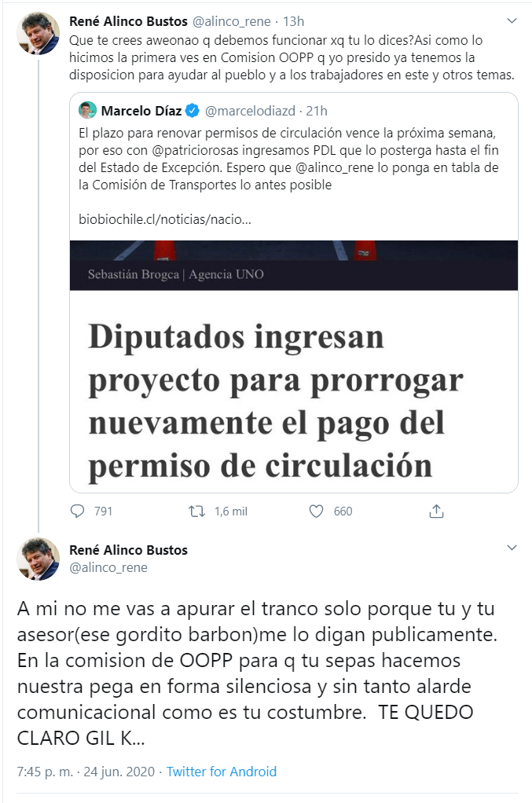Open the share icon under the tweet
The image size is (532, 803).
click(436, 511)
